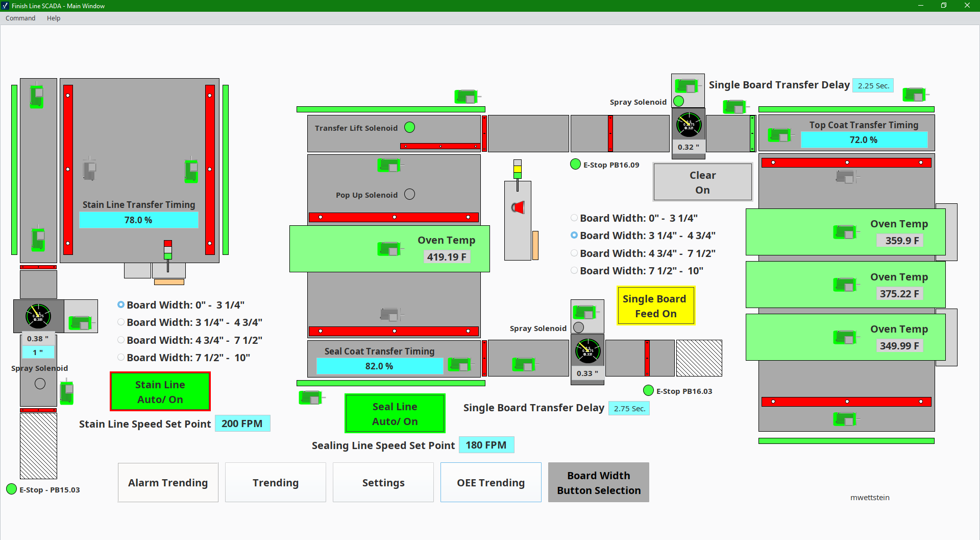Screen dimensions: 980x540
Task: Open Board Width Button Selection
Action: (x=598, y=482)
